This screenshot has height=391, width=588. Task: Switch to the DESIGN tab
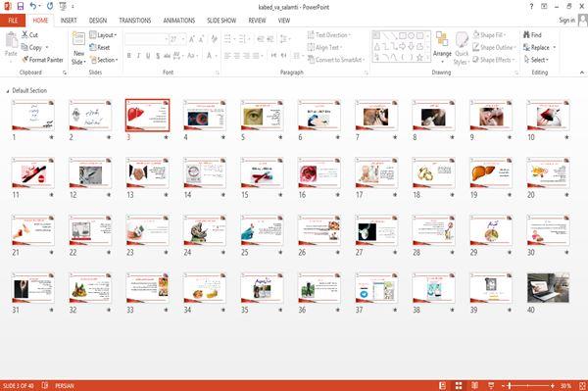click(x=98, y=21)
